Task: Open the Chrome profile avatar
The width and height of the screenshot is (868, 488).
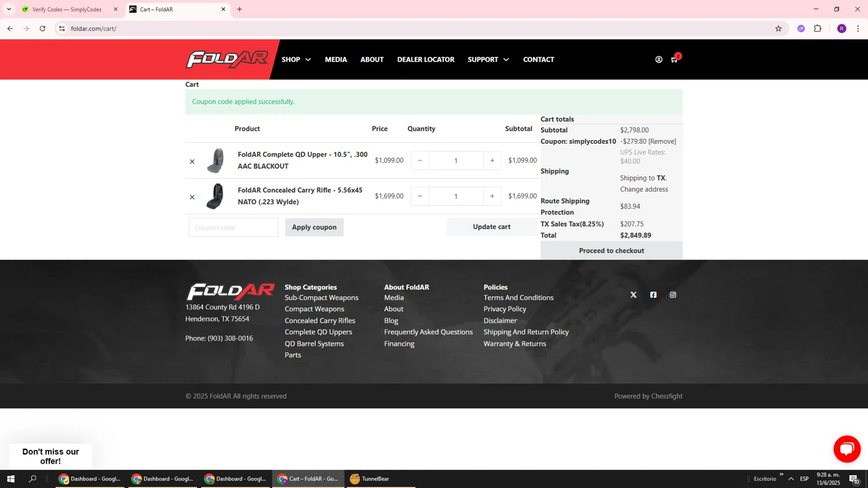Action: [841, 28]
